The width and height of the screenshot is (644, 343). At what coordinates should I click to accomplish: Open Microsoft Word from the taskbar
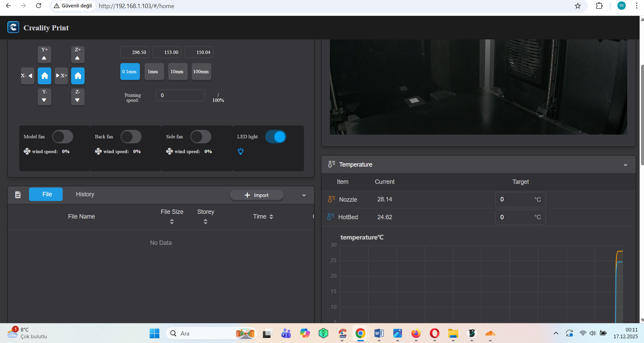click(379, 334)
